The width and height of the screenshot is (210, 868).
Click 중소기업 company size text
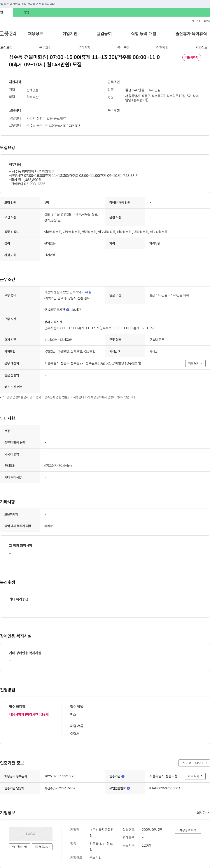pyautogui.click(x=96, y=858)
